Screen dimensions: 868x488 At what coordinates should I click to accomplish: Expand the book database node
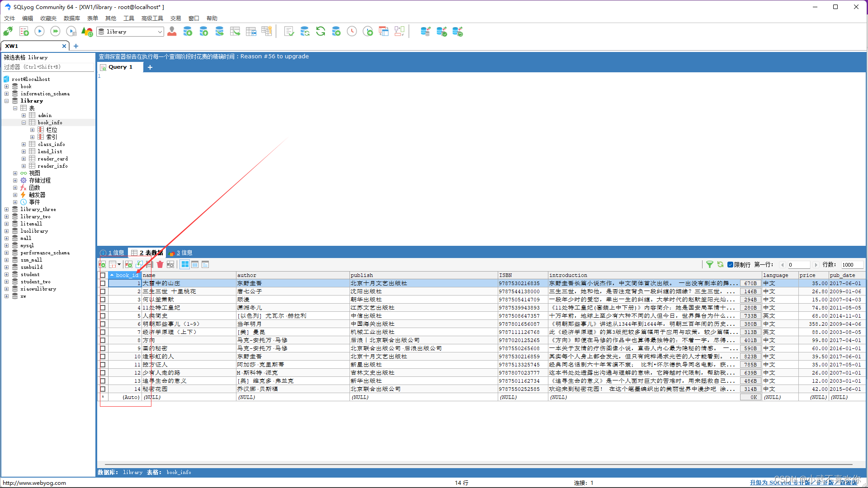[x=6, y=86]
